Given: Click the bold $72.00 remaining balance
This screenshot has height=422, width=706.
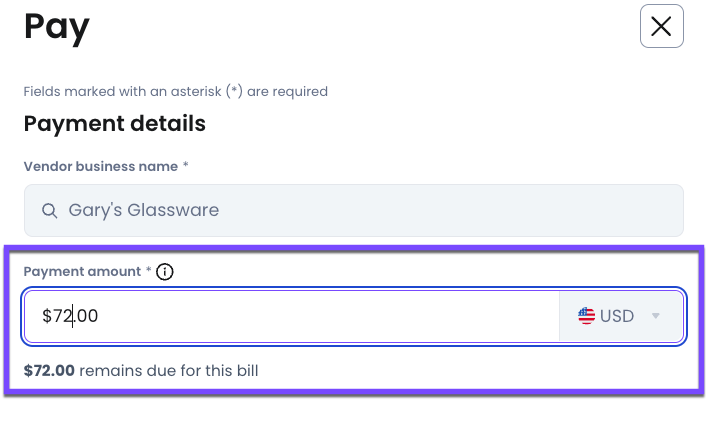Looking at the screenshot, I should click(x=49, y=371).
